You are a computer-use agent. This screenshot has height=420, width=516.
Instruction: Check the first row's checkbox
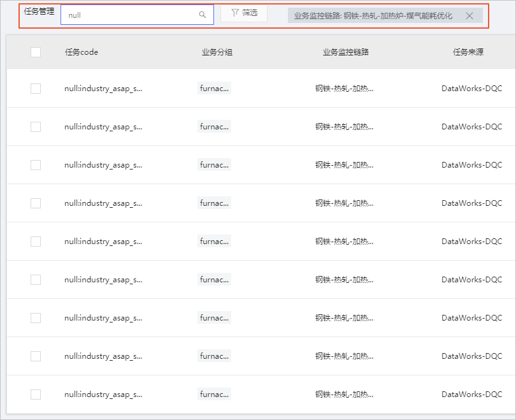[36, 88]
